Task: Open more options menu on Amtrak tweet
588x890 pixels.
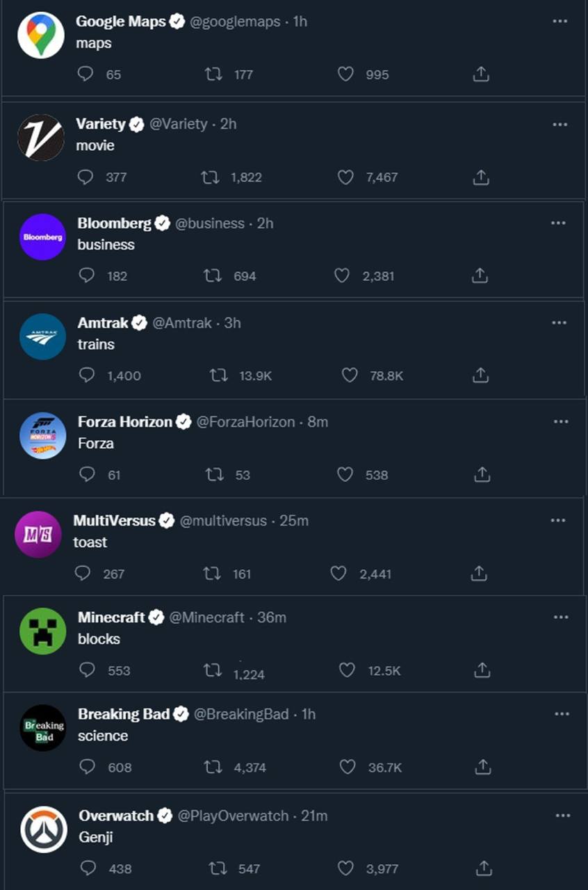Action: click(x=560, y=323)
